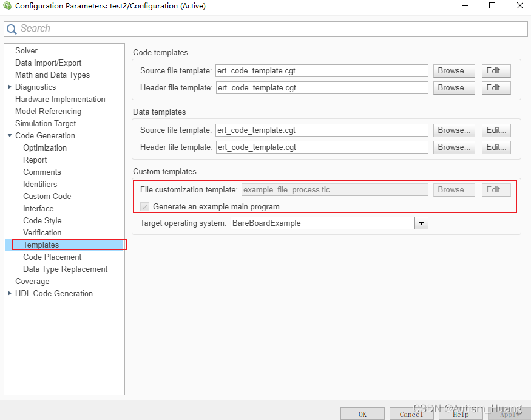Image resolution: width=531 pixels, height=420 pixels.
Task: Open Data Type Replacement pane
Action: tap(66, 269)
